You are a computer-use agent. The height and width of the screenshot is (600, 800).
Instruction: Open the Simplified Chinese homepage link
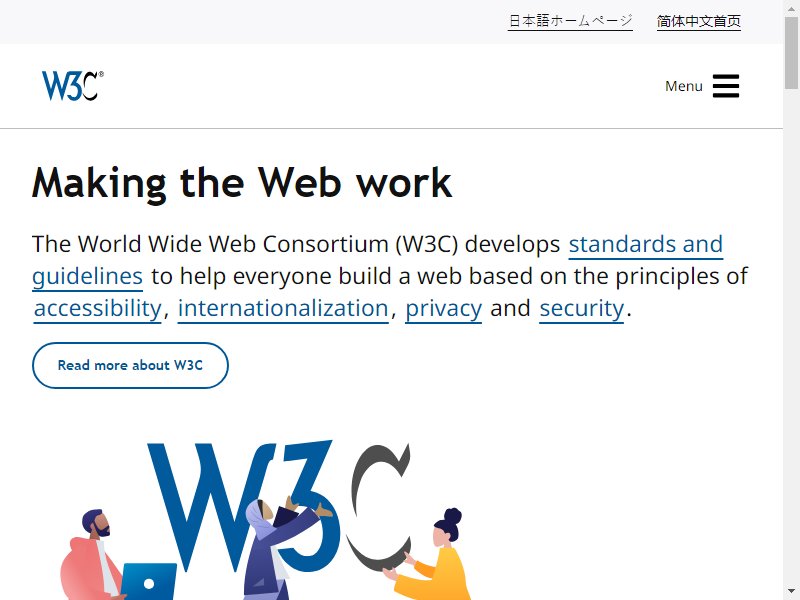click(698, 21)
